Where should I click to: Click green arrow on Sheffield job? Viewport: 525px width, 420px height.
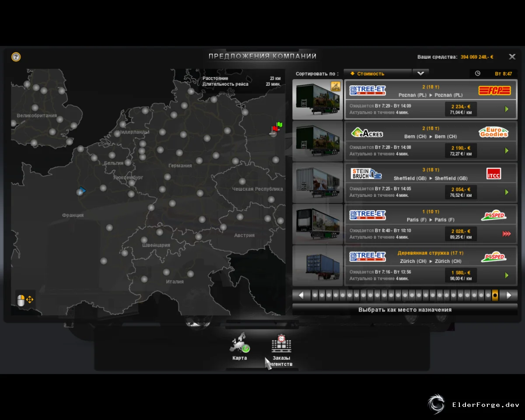point(507,192)
